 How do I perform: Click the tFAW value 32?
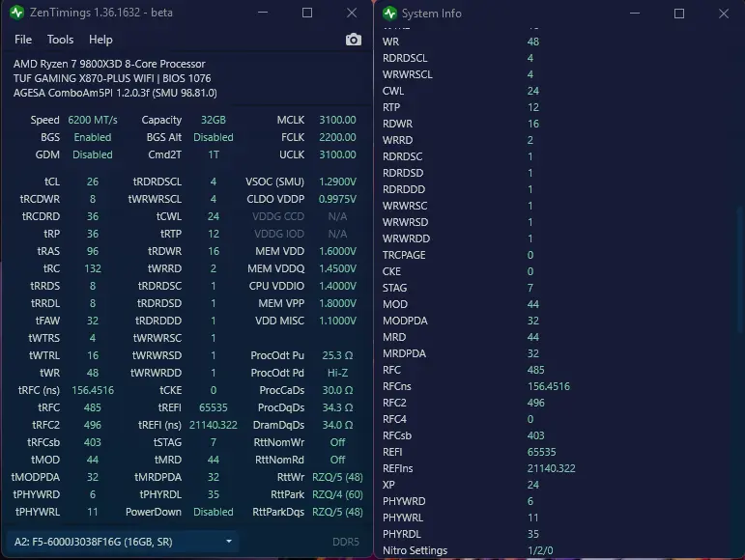pos(93,321)
